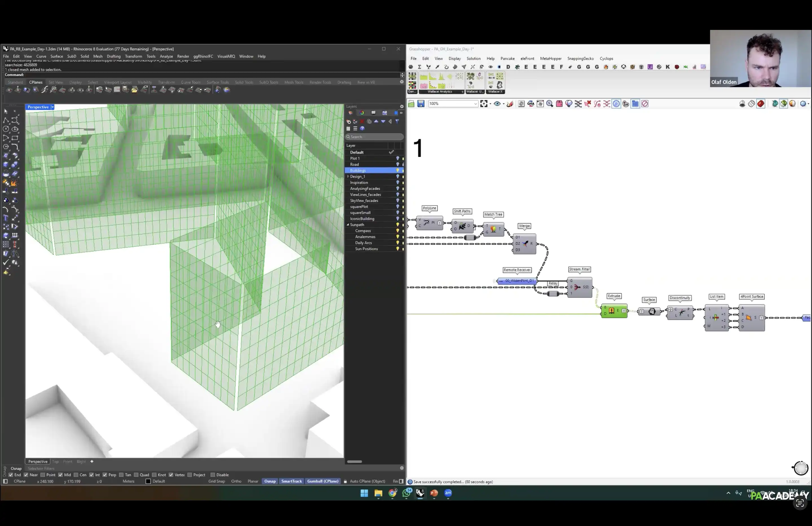Collapse the Sunpath layer tree
This screenshot has width=812, height=526.
pos(348,225)
